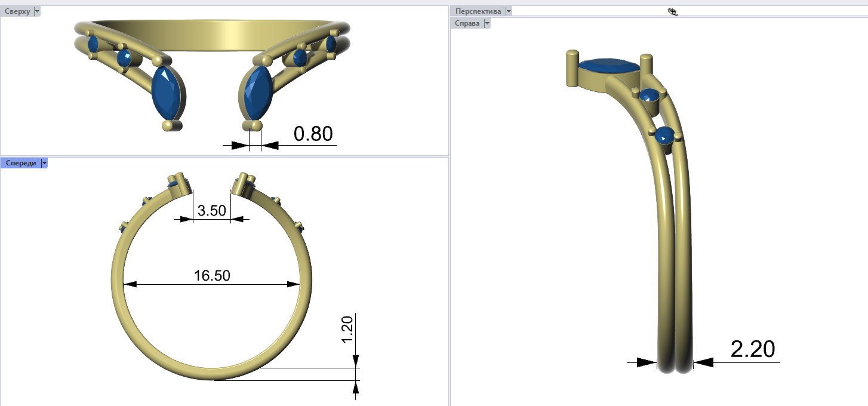Screen dimensions: 868x406
Task: Activate the Сверху viewport title
Action: click(x=17, y=11)
